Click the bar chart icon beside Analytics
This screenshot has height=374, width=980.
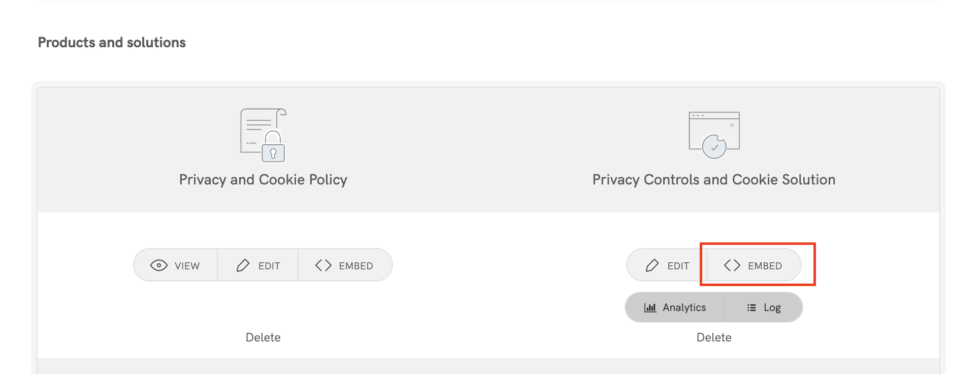(x=650, y=307)
